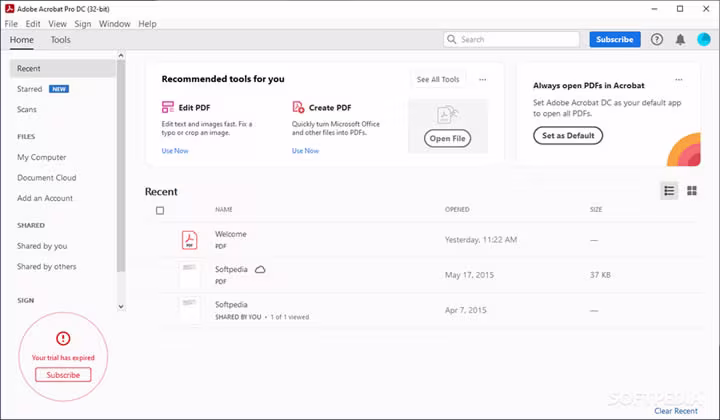This screenshot has height=420, width=720.
Task: Click the Open File button
Action: click(447, 138)
